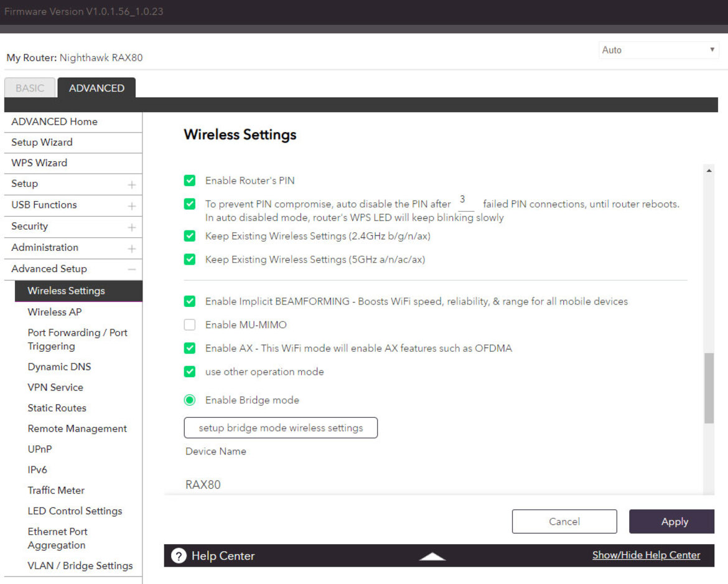Click the Cancel button
The width and height of the screenshot is (728, 584).
click(x=564, y=521)
